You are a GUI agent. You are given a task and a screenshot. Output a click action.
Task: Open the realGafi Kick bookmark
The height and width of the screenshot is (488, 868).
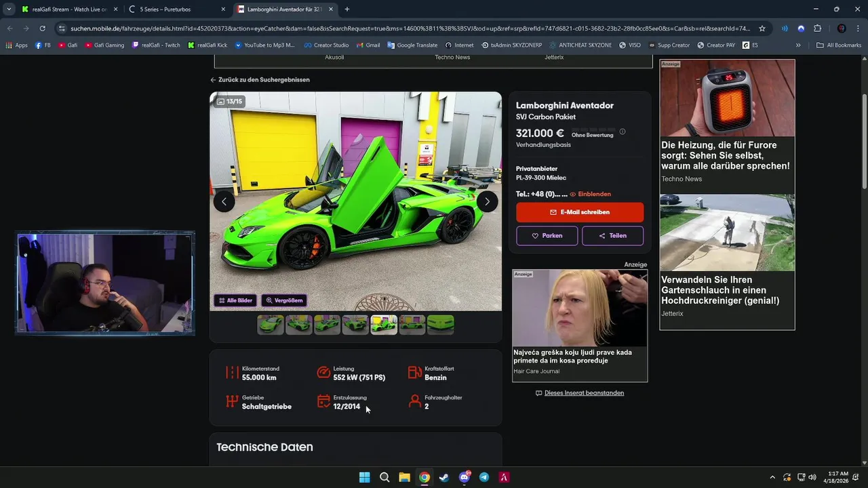tap(208, 45)
